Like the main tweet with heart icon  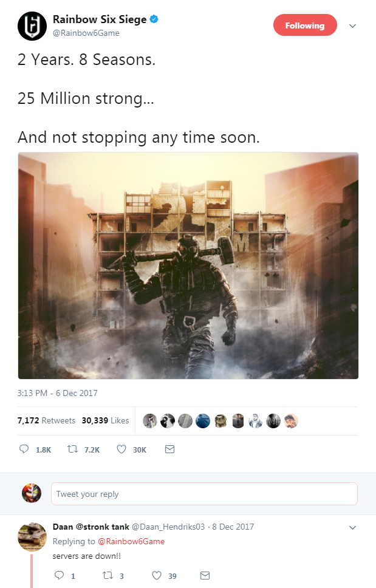coord(121,449)
